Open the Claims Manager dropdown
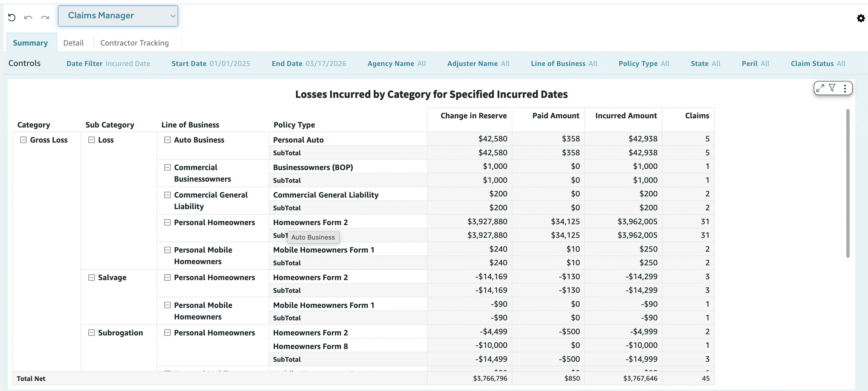Image resolution: width=868 pixels, height=391 pixels. [118, 16]
